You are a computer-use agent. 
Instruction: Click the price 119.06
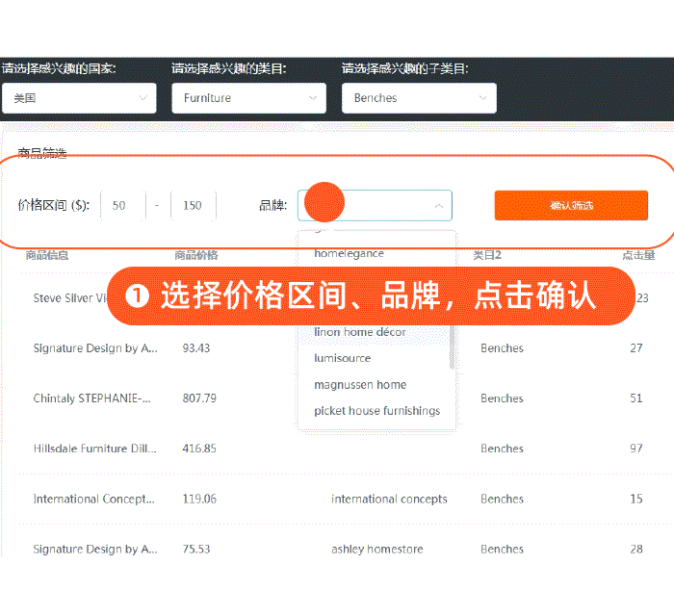(199, 500)
